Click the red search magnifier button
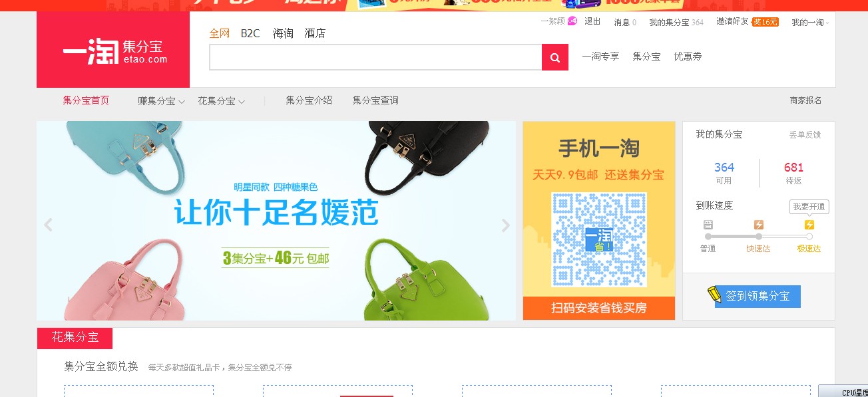868x397 pixels. pyautogui.click(x=555, y=57)
